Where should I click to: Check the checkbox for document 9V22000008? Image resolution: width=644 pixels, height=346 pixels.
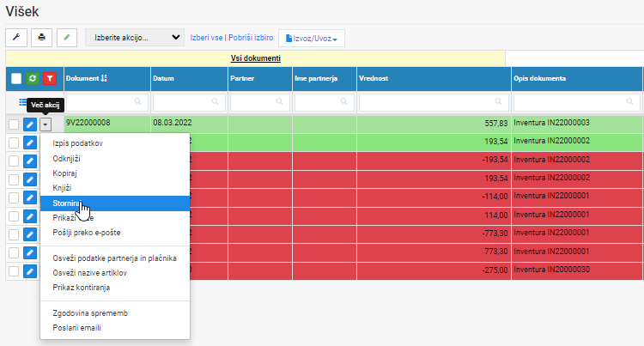coord(14,124)
